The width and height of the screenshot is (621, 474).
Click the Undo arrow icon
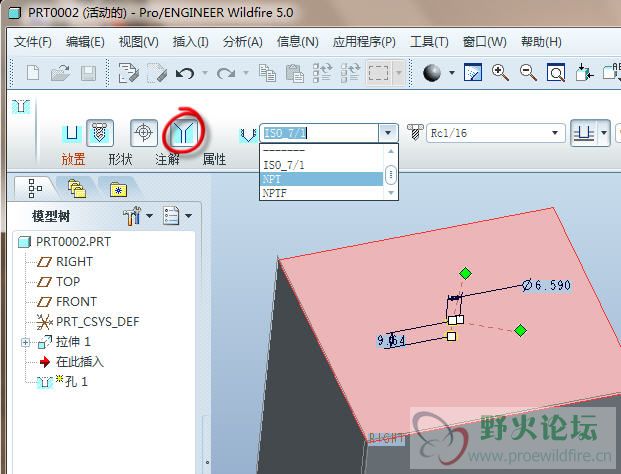(185, 73)
